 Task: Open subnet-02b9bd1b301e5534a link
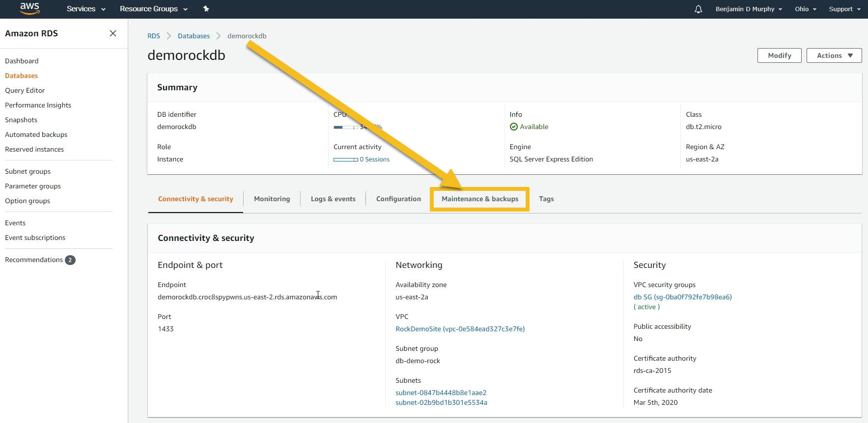[441, 402]
